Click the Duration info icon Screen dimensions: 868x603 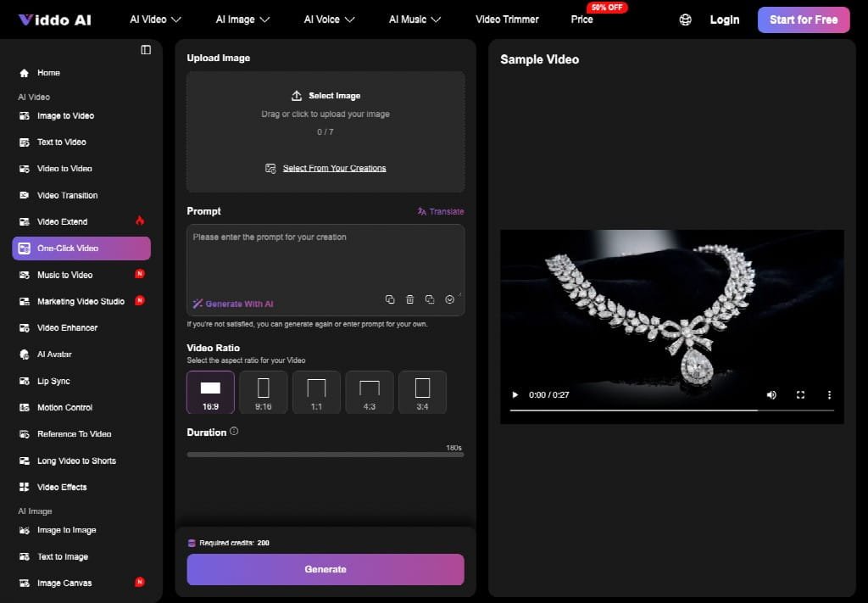click(234, 432)
